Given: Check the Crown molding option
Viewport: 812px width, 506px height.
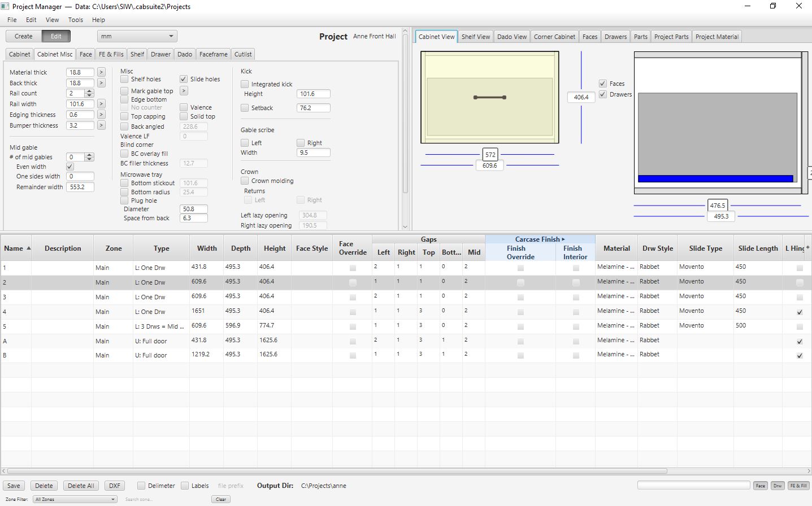Looking at the screenshot, I should (x=245, y=181).
